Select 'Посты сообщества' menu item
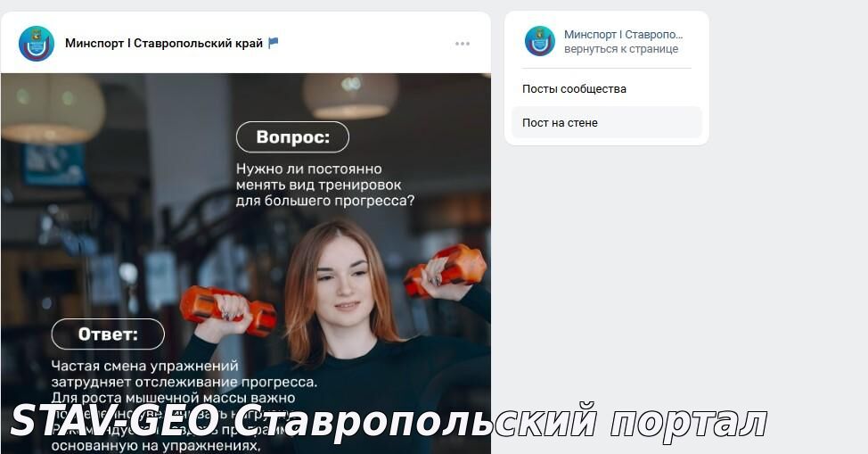 tap(574, 88)
